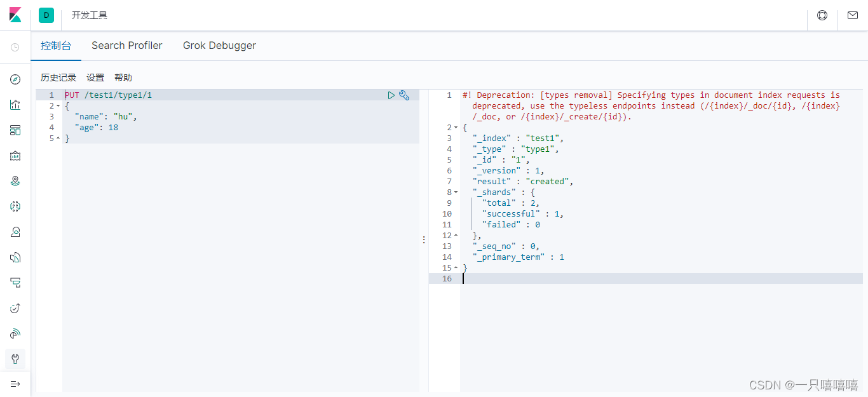Switch to the Search Profiler tab
The height and width of the screenshot is (397, 868).
tap(127, 46)
